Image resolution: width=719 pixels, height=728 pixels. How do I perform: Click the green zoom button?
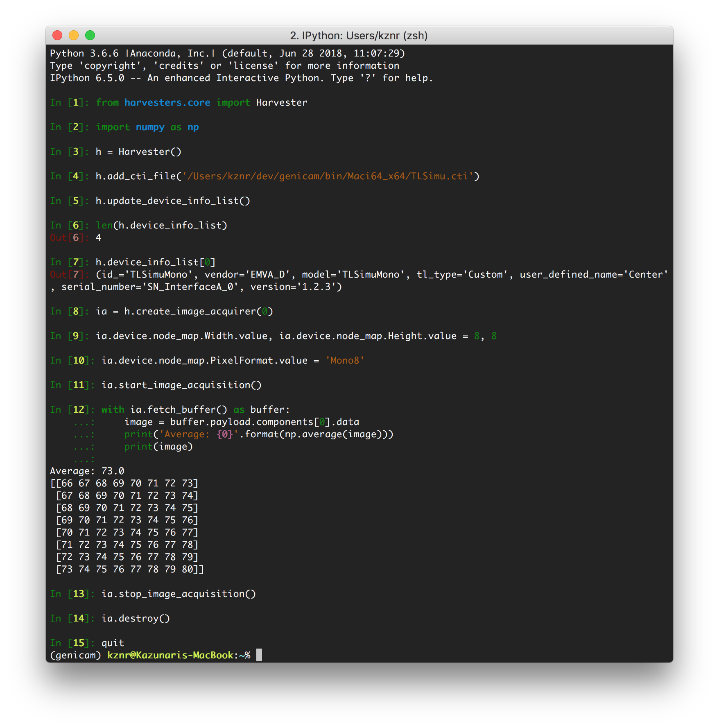pyautogui.click(x=90, y=36)
